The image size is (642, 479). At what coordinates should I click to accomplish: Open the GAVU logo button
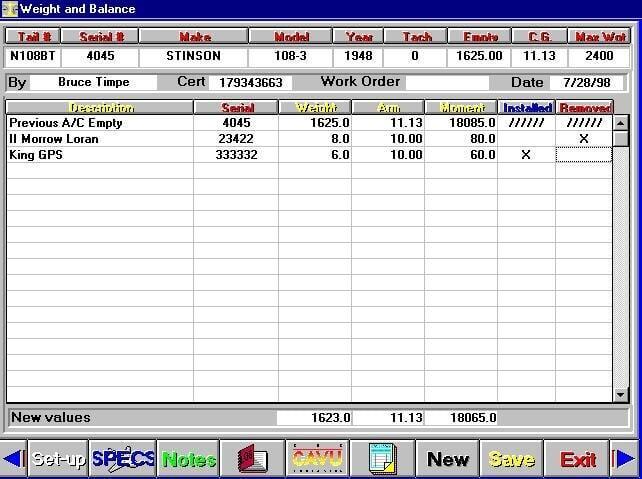pos(316,459)
